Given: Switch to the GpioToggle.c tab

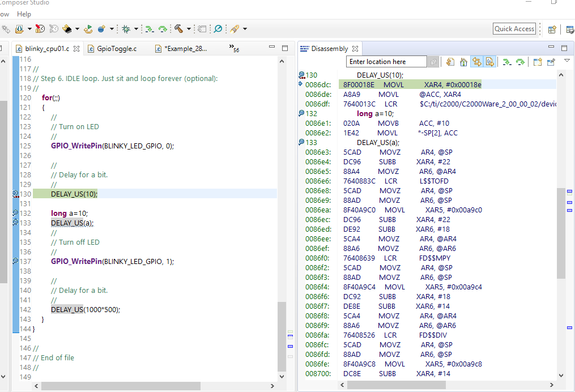Looking at the screenshot, I should tap(116, 49).
